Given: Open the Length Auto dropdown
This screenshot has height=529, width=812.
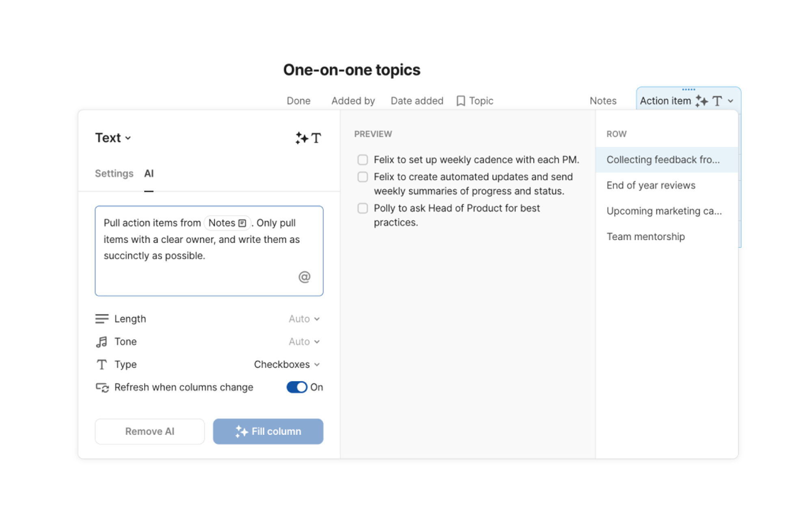Looking at the screenshot, I should click(x=304, y=319).
